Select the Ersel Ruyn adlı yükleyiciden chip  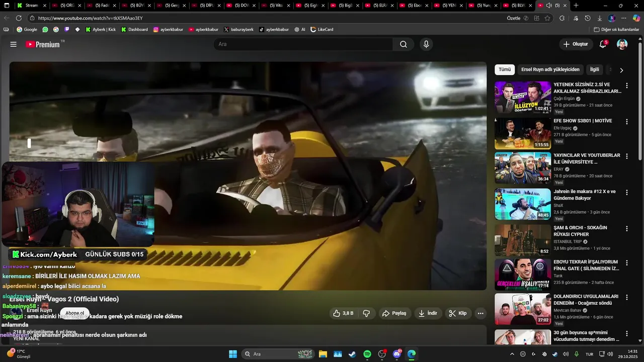550,69
